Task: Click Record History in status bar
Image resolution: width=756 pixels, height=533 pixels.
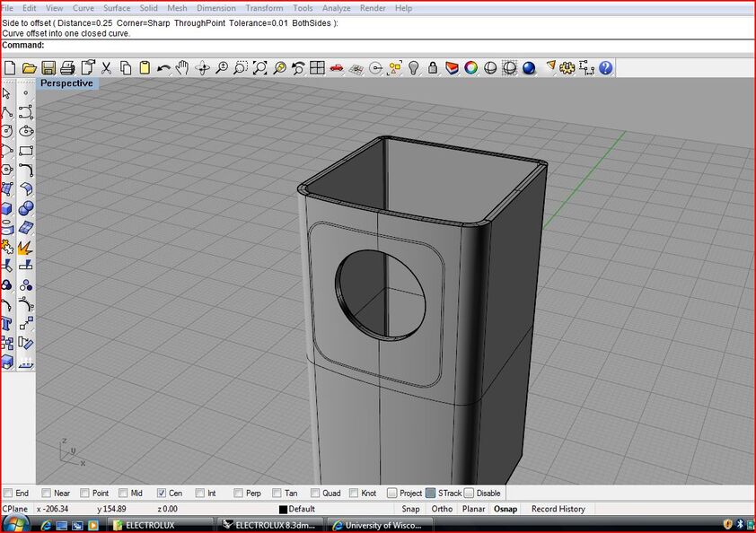Action: [x=558, y=509]
